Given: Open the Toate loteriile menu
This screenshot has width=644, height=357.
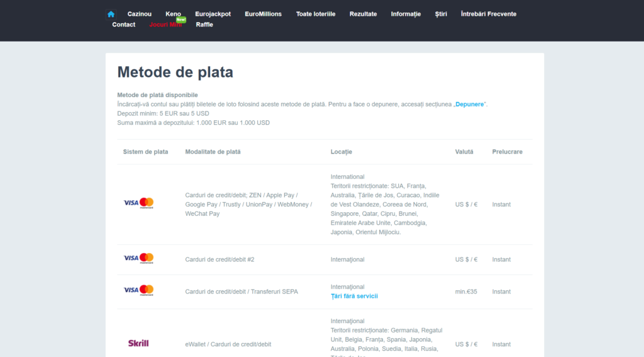Looking at the screenshot, I should 316,14.
